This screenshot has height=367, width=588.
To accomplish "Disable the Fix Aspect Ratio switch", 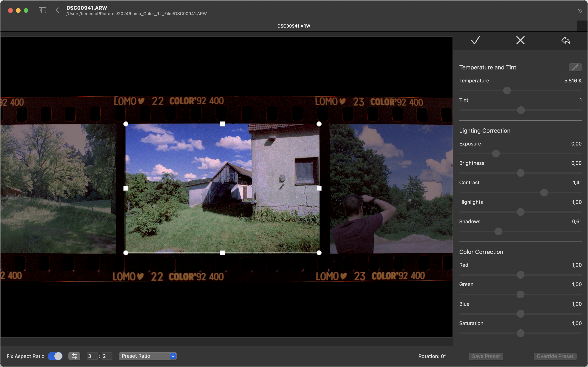I will pos(55,356).
